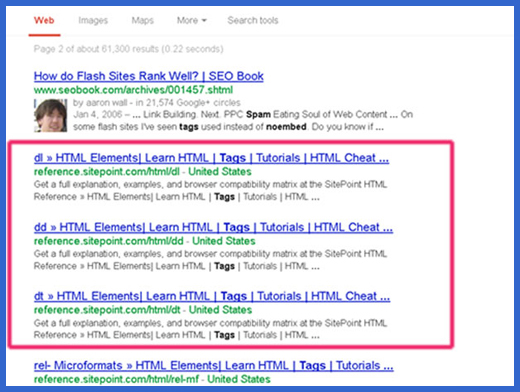Click 'by aaron wall' author byline

[x=100, y=103]
